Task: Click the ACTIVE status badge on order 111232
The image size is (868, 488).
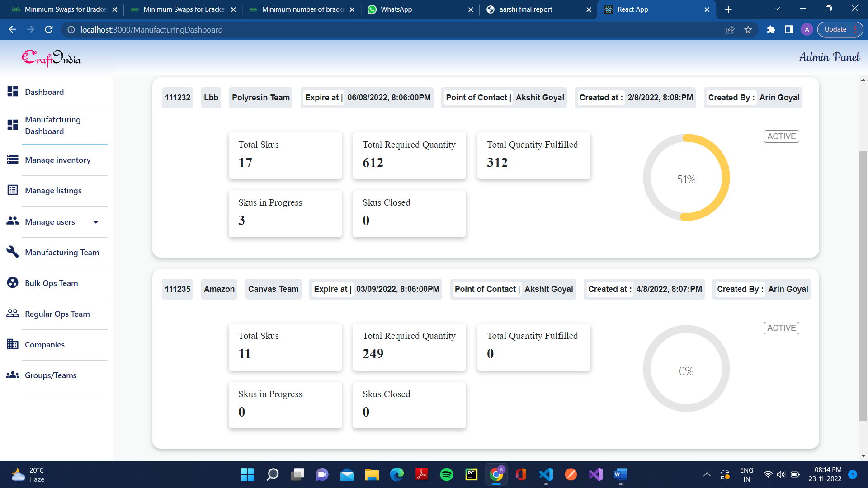Action: click(x=781, y=136)
